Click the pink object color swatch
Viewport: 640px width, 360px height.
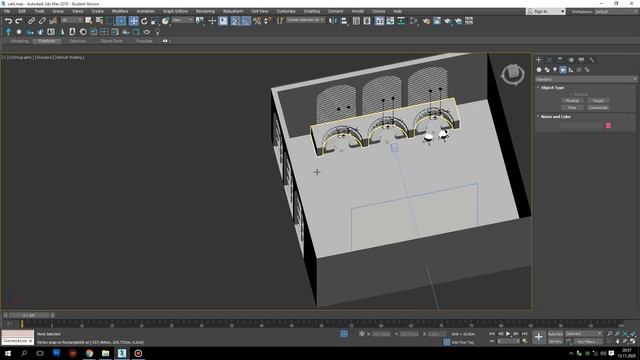[x=608, y=126]
